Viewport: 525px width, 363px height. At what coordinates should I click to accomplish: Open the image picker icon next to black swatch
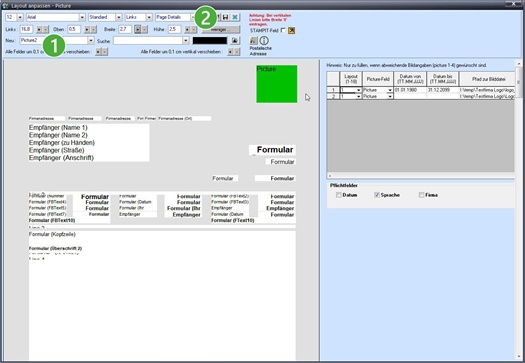point(235,41)
